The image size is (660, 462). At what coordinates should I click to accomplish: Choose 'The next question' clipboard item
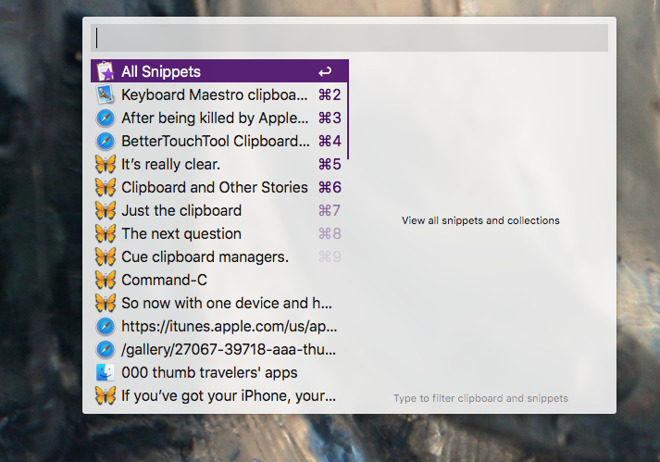coord(181,233)
